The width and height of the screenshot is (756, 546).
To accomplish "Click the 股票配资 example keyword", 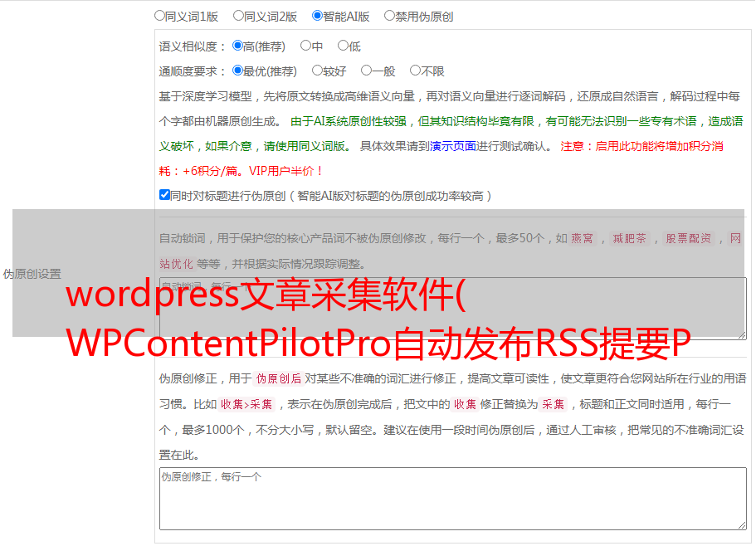I will (689, 238).
